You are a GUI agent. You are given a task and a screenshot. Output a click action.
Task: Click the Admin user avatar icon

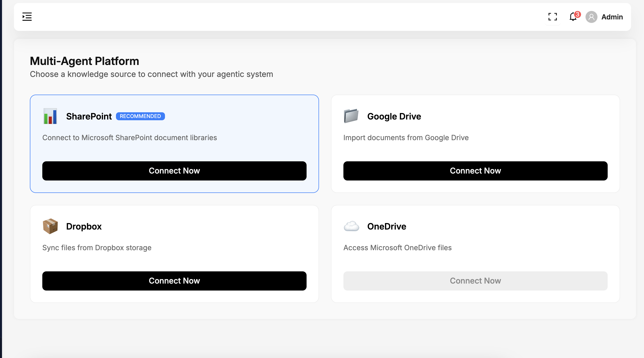point(591,17)
